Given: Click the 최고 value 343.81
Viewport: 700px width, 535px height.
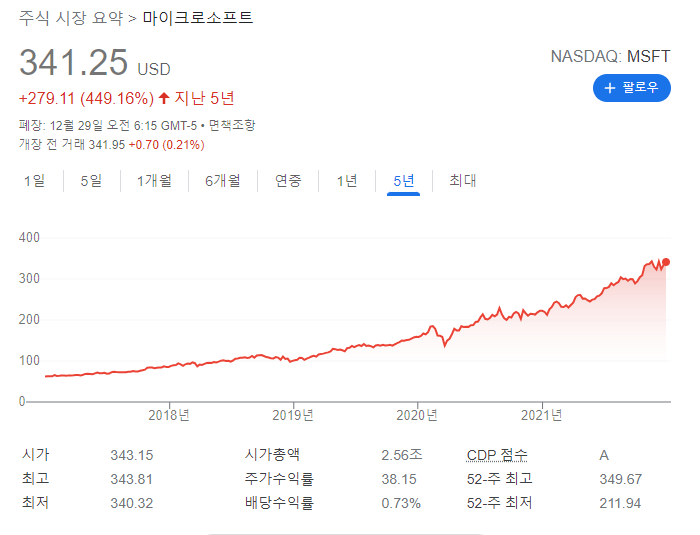Looking at the screenshot, I should point(132,479).
